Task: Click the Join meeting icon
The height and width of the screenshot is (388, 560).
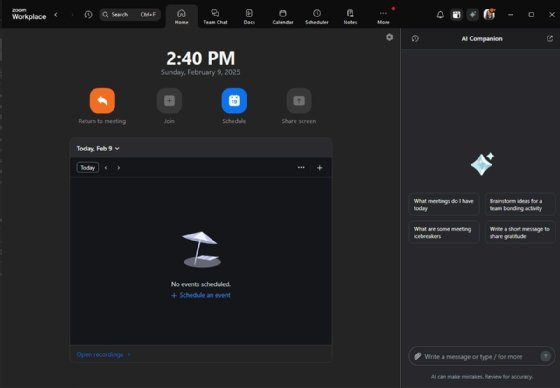Action: 169,101
